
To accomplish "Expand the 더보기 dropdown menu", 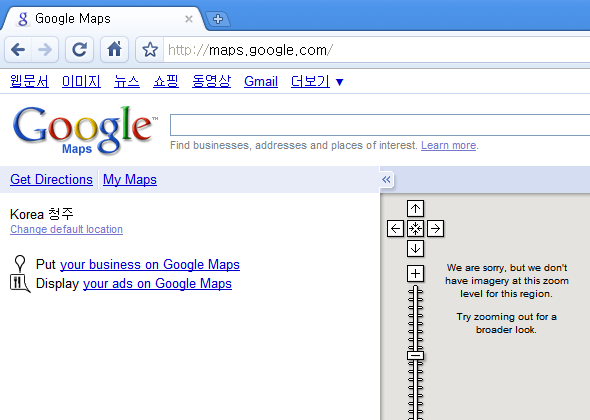I will [x=317, y=81].
